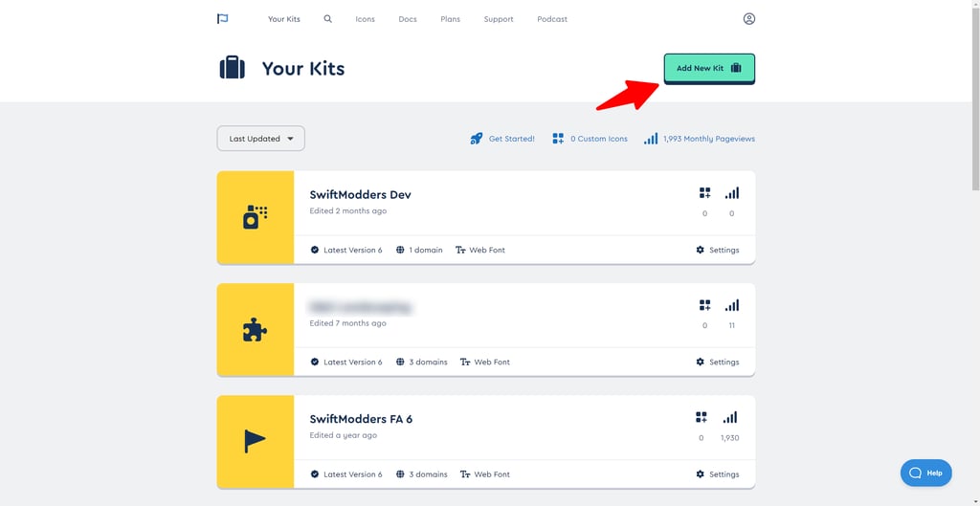
Task: Click globe icon in SwiftModders FA 6 card
Action: [400, 474]
